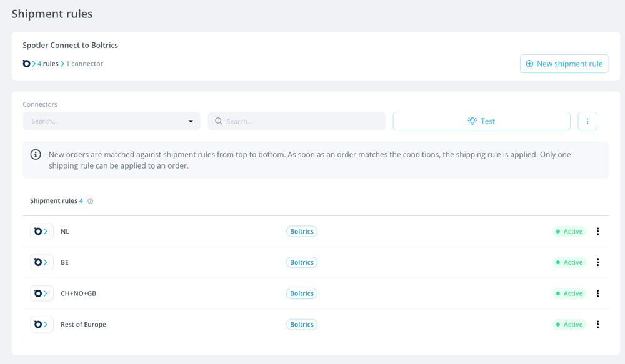Open the kebab menu for NL rule

pyautogui.click(x=597, y=232)
